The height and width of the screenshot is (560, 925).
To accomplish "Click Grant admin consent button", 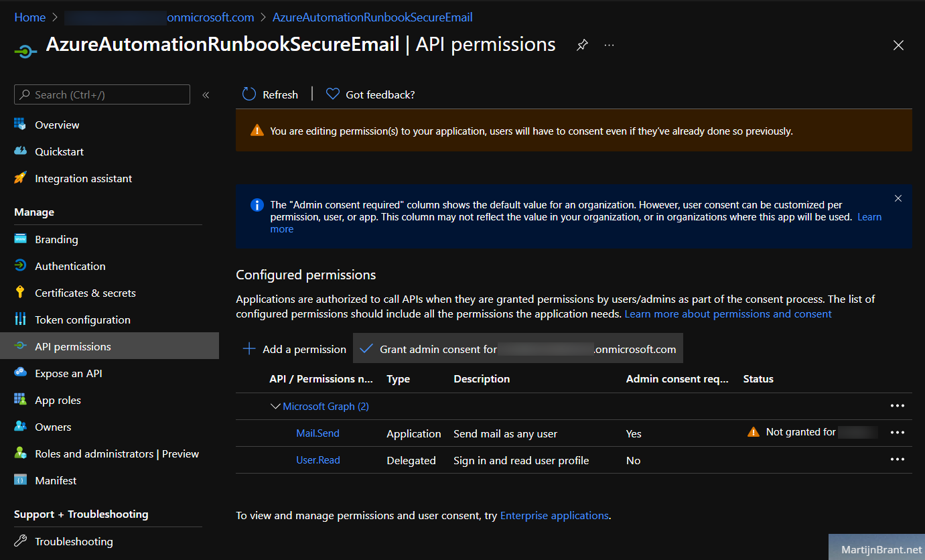I will 518,348.
